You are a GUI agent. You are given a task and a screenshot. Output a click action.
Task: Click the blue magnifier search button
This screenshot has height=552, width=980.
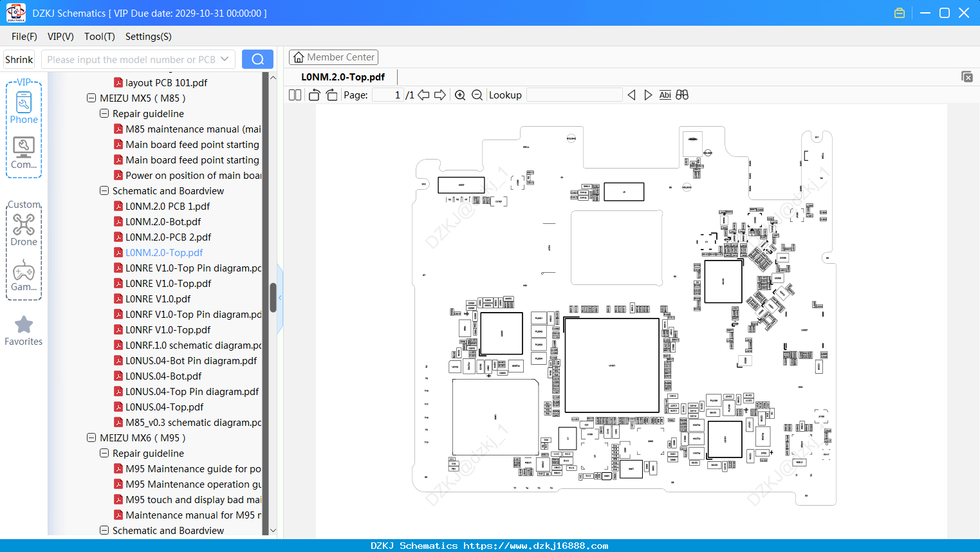point(257,59)
